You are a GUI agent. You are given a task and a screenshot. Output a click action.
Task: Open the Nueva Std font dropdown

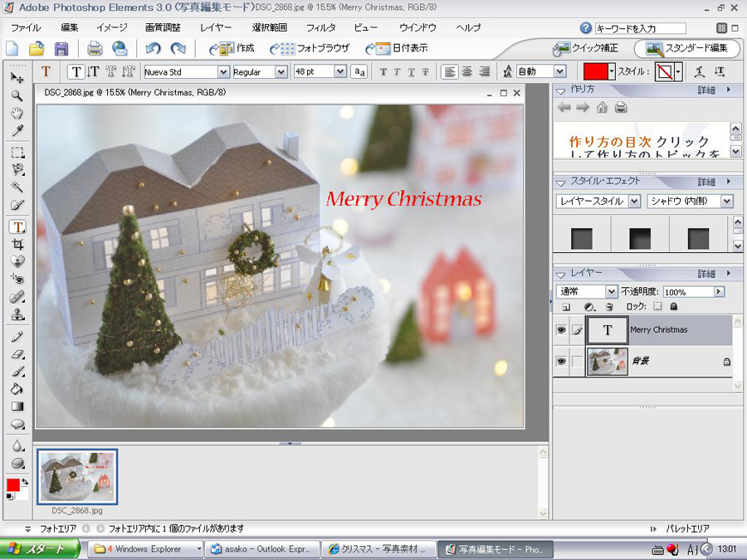pos(222,72)
